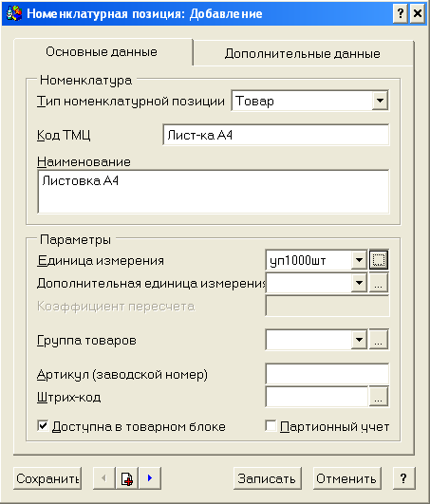Click the application icon in title bar
The height and width of the screenshot is (504, 430).
point(14,13)
